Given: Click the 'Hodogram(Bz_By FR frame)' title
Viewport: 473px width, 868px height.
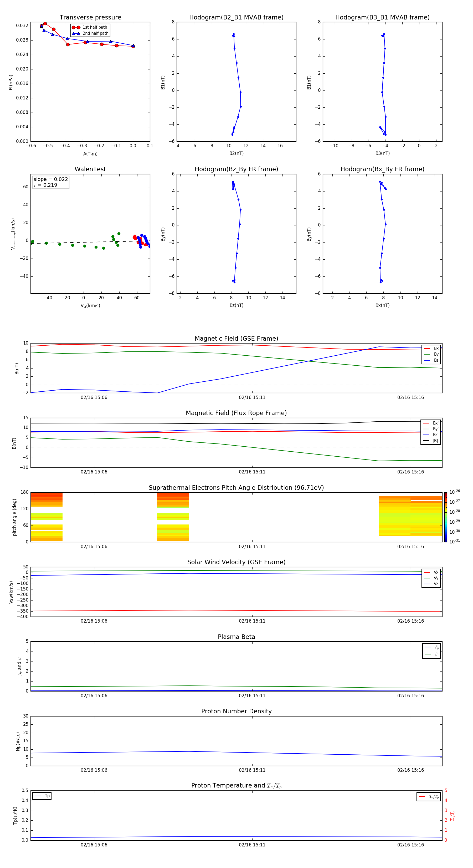Looking at the screenshot, I should (x=236, y=169).
